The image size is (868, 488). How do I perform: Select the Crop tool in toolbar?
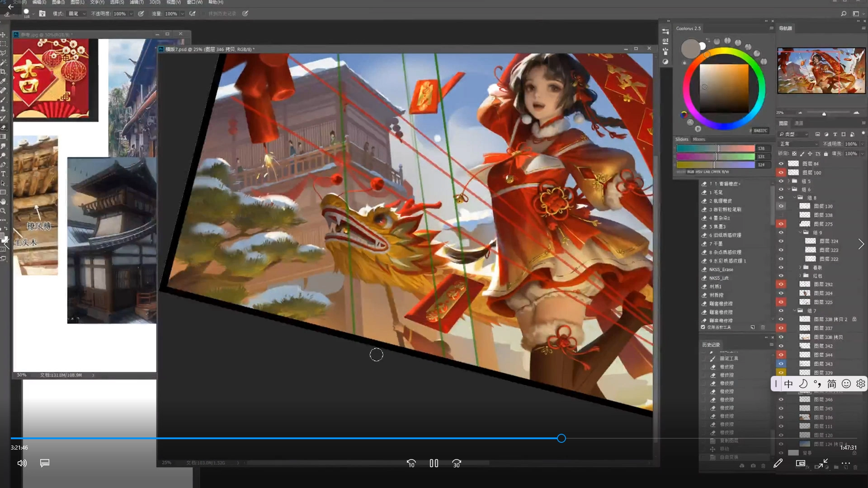pos(3,71)
